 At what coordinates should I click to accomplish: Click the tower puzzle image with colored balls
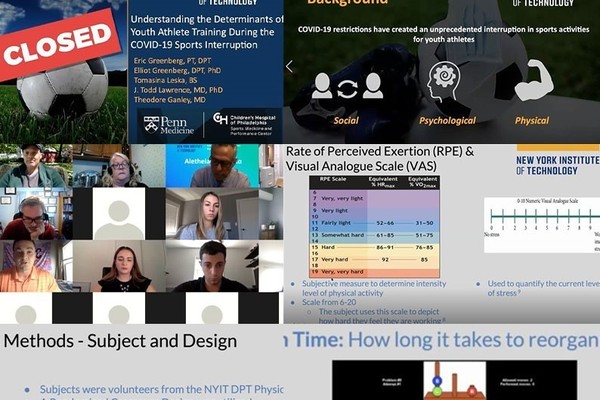coord(455,380)
